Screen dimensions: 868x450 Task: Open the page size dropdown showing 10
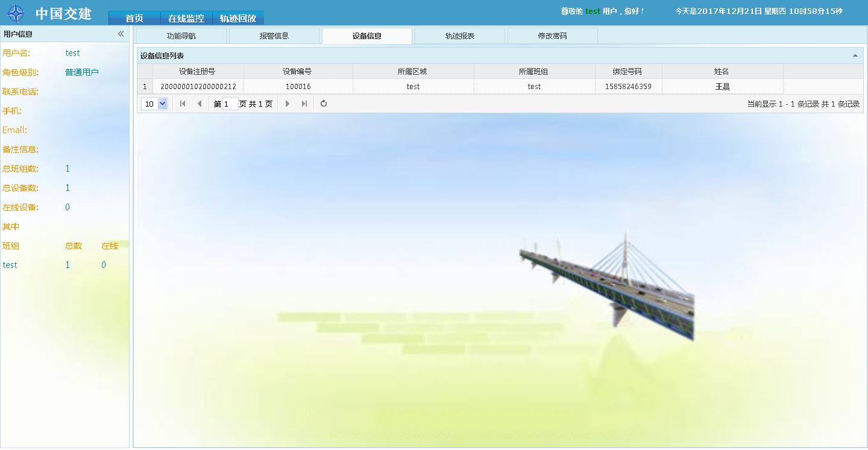click(155, 104)
